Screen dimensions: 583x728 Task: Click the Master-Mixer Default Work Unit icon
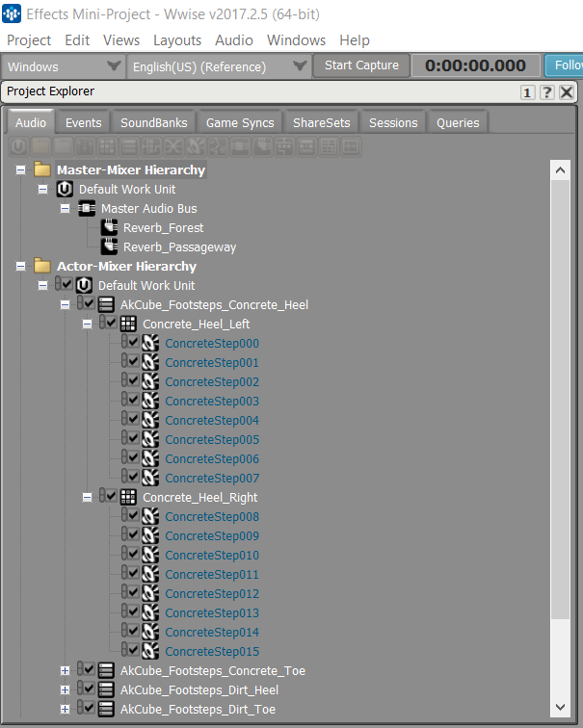click(65, 189)
